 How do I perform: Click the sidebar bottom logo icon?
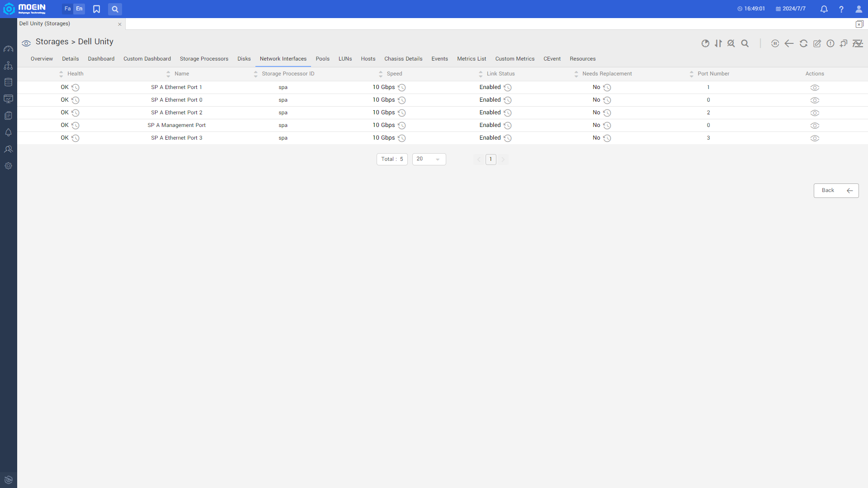(x=8, y=480)
